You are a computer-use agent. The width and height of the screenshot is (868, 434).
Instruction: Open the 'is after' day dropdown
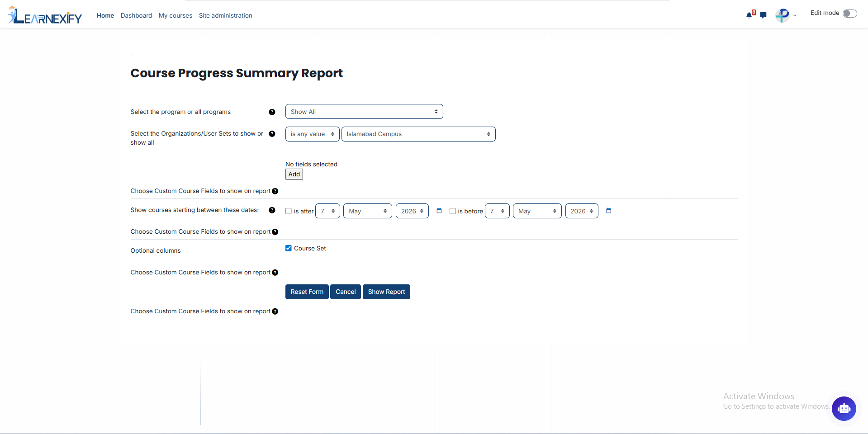[327, 211]
